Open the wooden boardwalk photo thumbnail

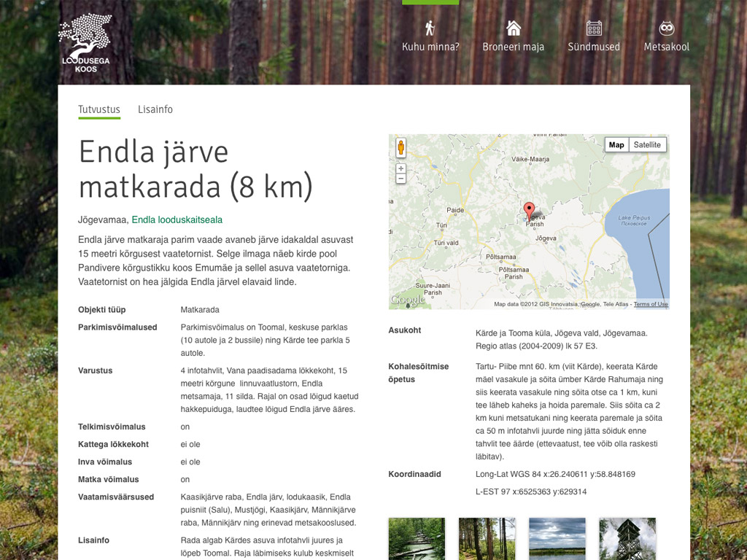pyautogui.click(x=417, y=539)
